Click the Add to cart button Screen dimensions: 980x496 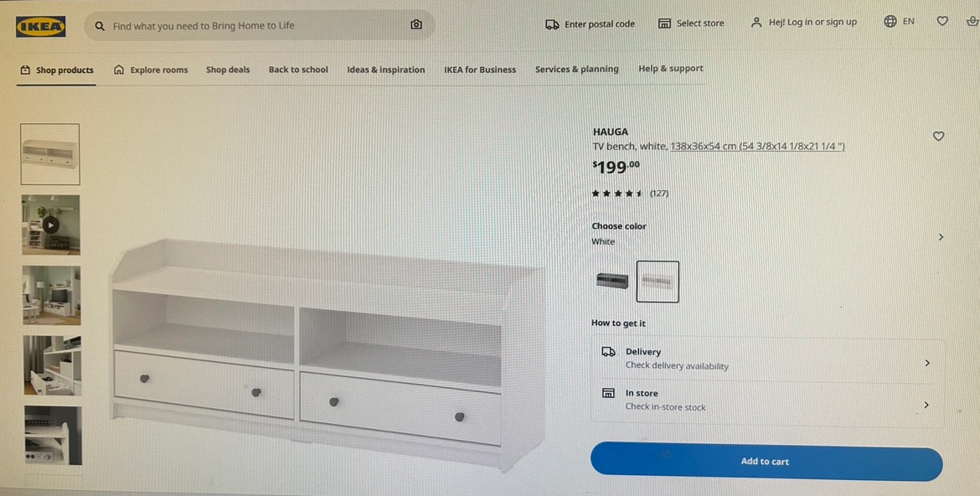pyautogui.click(x=766, y=462)
